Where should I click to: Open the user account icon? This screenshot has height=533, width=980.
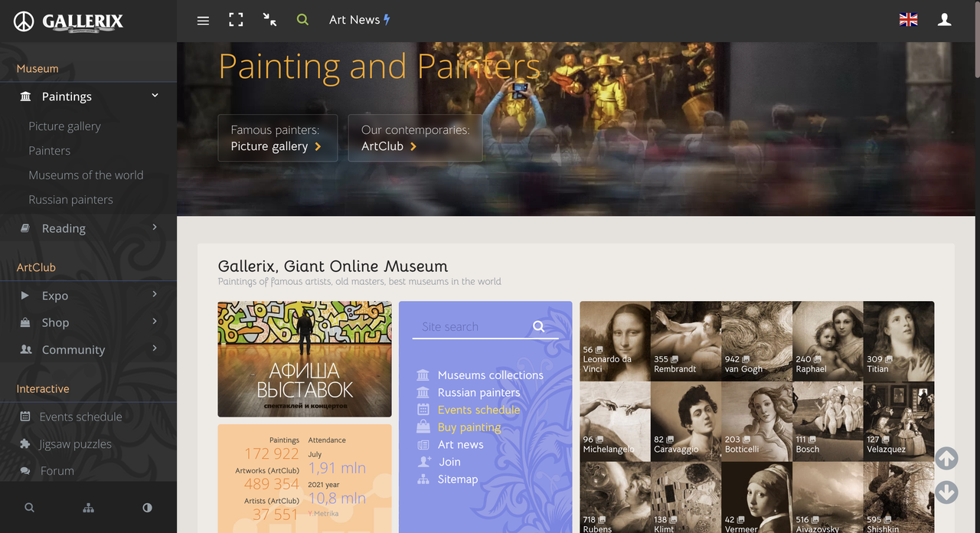[x=945, y=20]
